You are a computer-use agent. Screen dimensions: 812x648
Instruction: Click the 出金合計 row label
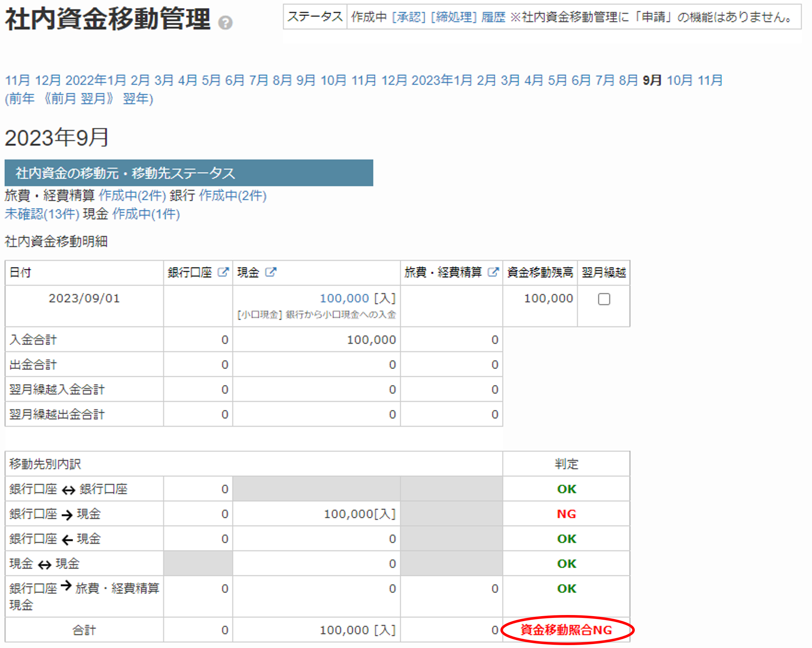(33, 365)
